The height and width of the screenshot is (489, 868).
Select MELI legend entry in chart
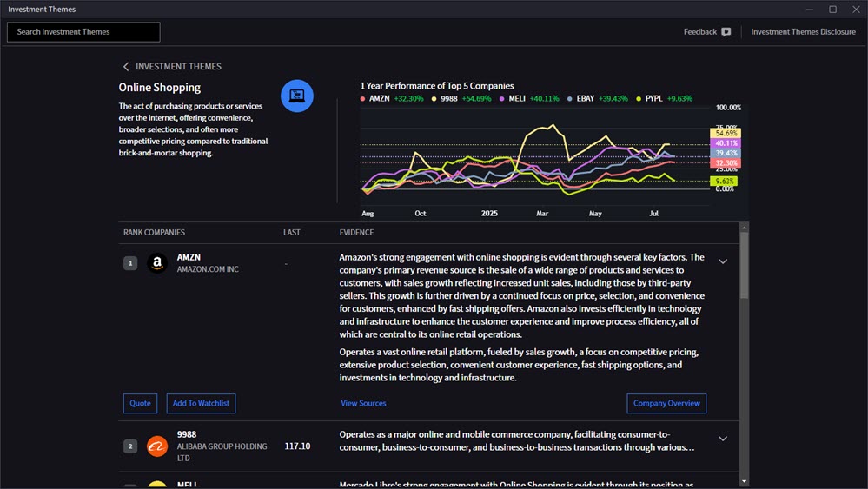coord(528,98)
